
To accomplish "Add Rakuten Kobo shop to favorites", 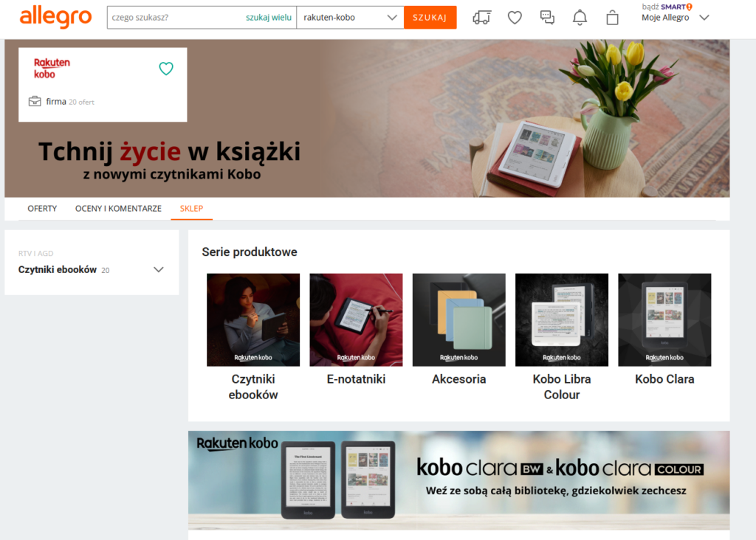I will pos(166,69).
